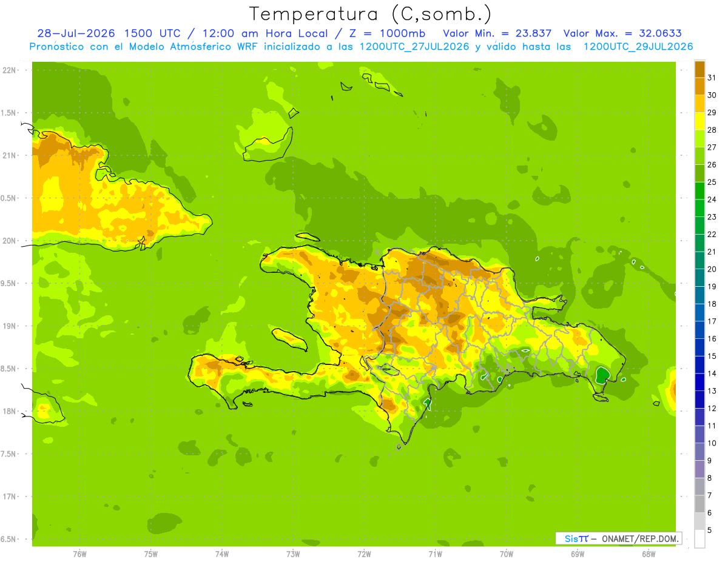728x562 pixels.
Task: Click the 74W longitude axis label
Action: point(222,554)
